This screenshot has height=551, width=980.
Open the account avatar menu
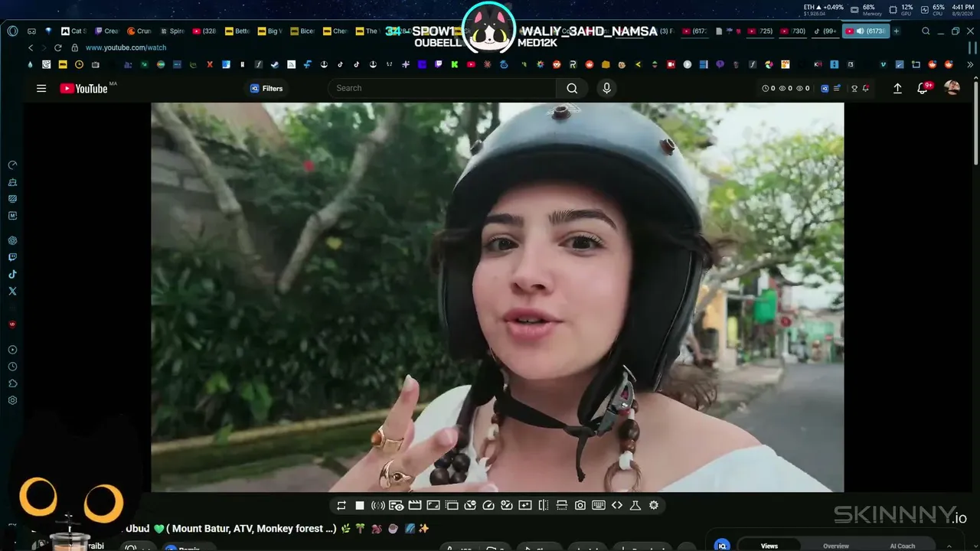pyautogui.click(x=952, y=88)
